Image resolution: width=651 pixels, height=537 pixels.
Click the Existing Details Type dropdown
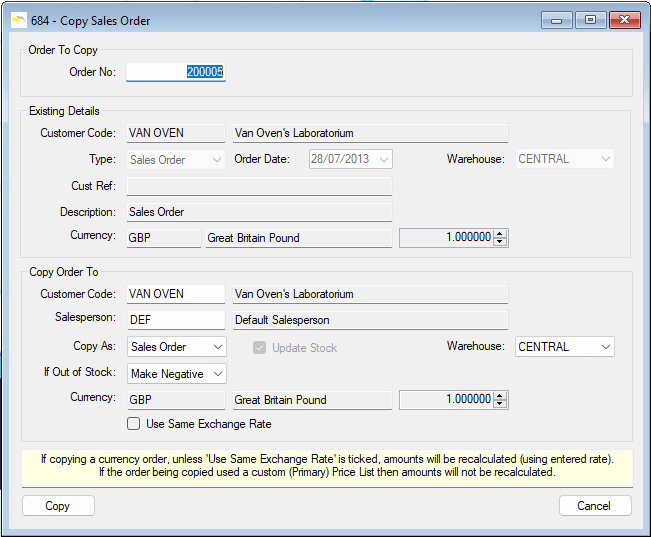(176, 159)
